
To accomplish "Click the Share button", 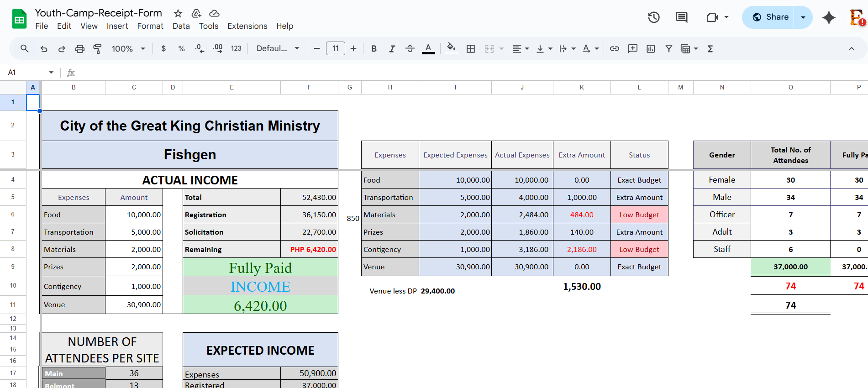I will pyautogui.click(x=768, y=17).
